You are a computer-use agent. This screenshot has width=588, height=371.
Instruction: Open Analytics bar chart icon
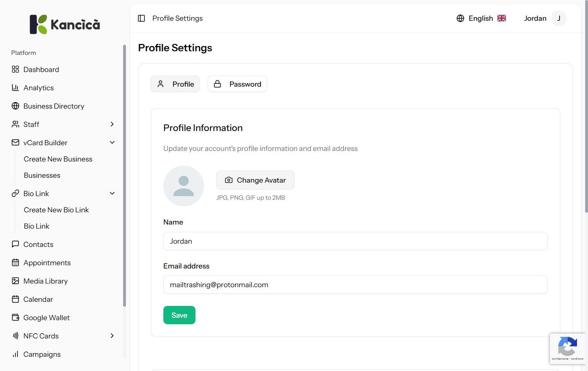click(x=15, y=88)
